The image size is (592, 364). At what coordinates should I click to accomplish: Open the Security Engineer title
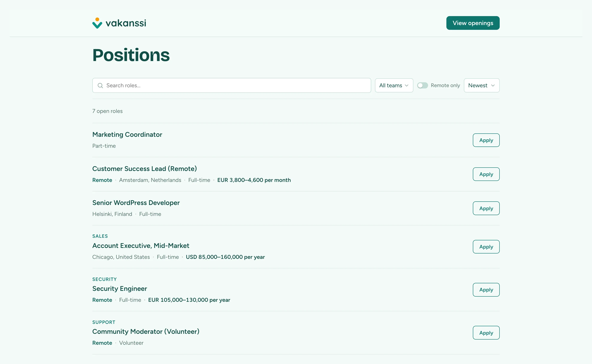[x=120, y=289]
